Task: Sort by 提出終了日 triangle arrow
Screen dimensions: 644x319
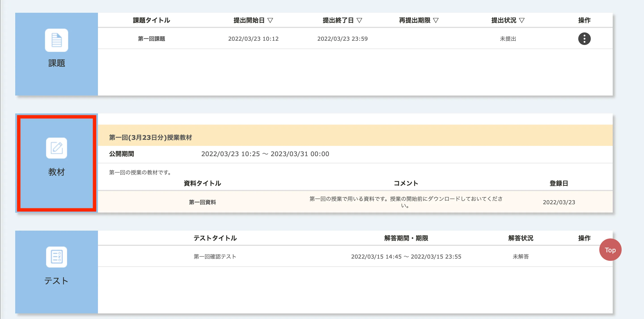Action: (359, 20)
